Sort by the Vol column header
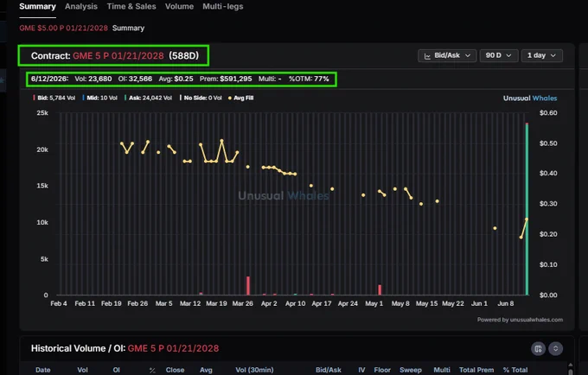588x375 pixels. click(x=82, y=370)
